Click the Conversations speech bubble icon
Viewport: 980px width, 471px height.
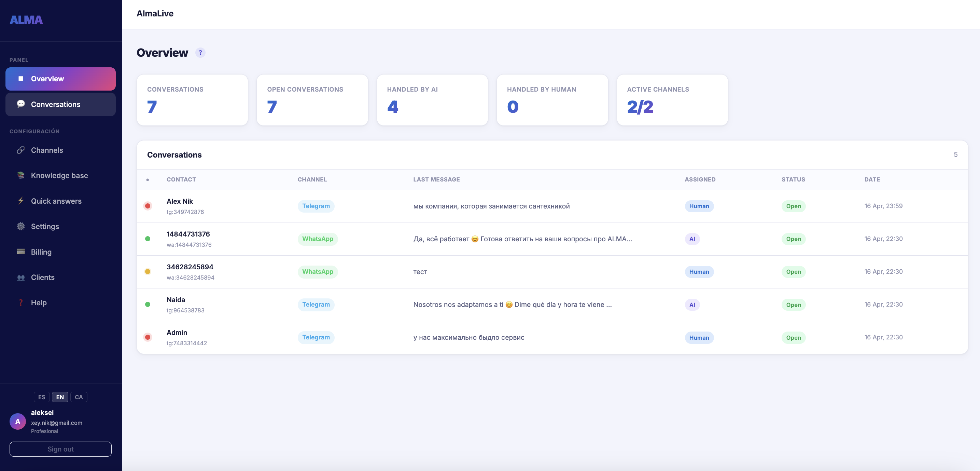[21, 104]
